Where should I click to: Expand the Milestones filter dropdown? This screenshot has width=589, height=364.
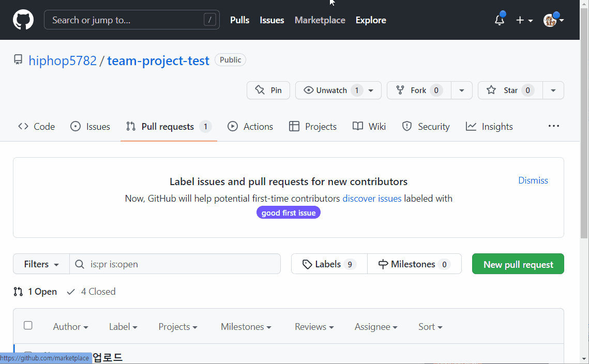pyautogui.click(x=246, y=327)
